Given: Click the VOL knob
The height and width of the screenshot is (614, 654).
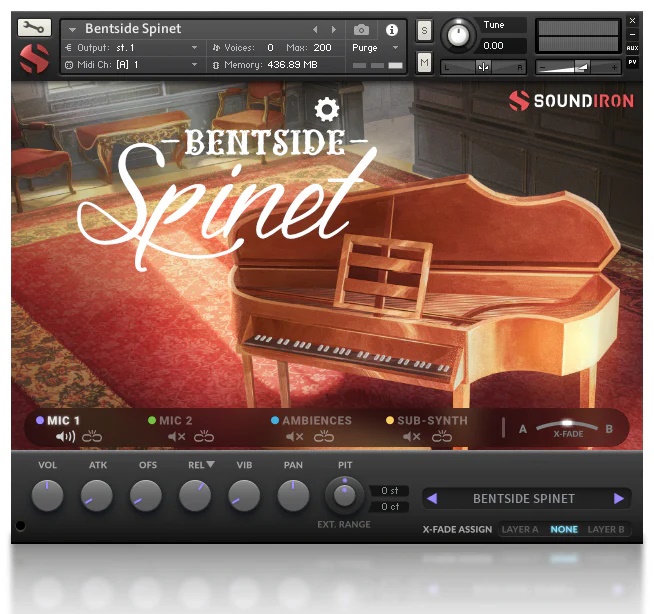Looking at the screenshot, I should point(47,496).
